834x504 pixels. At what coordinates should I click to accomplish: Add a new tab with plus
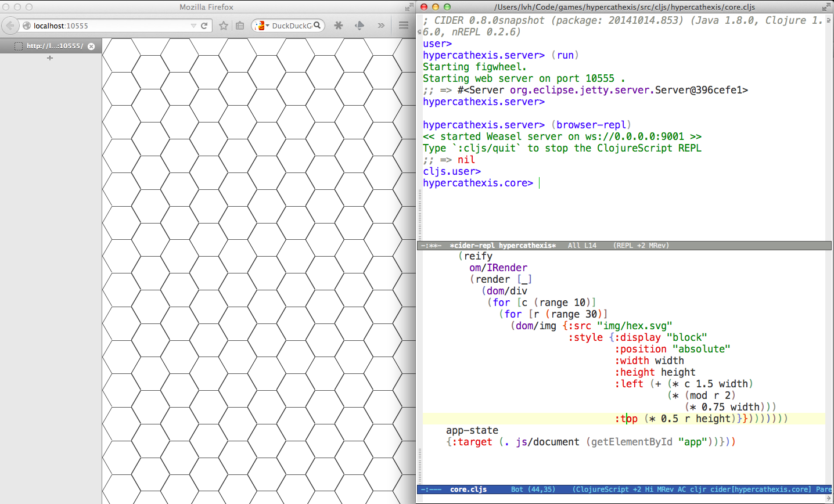[50, 58]
